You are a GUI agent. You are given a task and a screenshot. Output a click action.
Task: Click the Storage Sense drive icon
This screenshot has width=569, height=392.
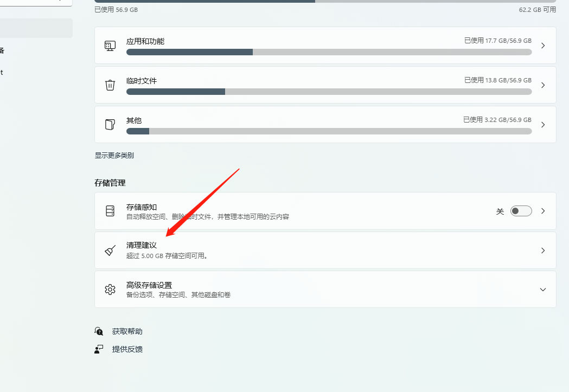[110, 211]
